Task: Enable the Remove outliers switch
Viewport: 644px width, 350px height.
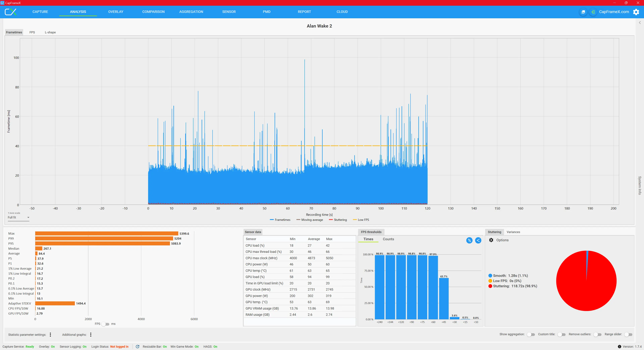Action: coord(598,335)
